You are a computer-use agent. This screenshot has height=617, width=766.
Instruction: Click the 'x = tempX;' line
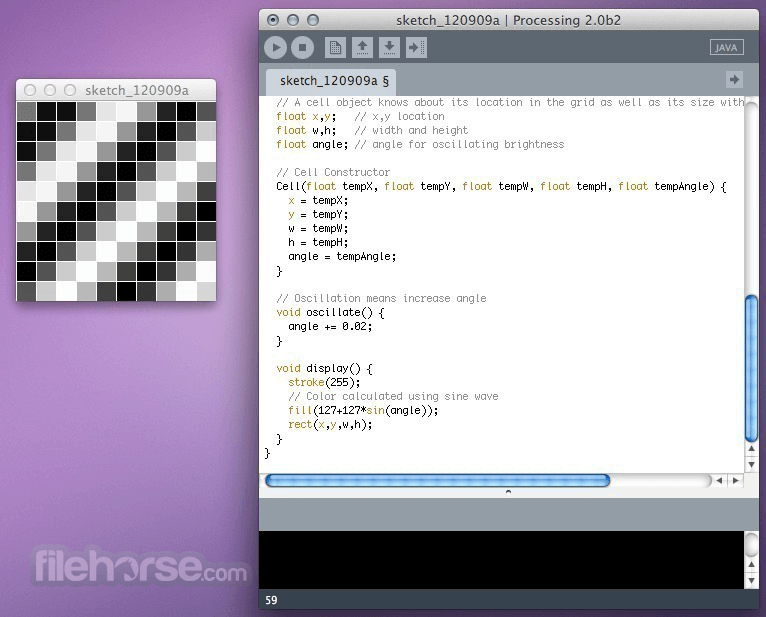pos(318,201)
